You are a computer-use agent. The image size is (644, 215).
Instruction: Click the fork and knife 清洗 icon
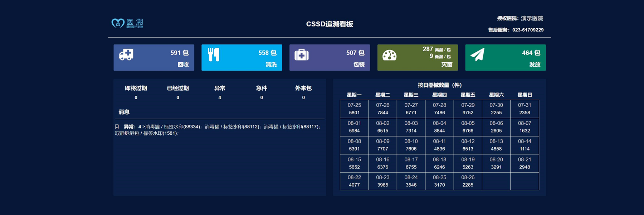point(214,55)
